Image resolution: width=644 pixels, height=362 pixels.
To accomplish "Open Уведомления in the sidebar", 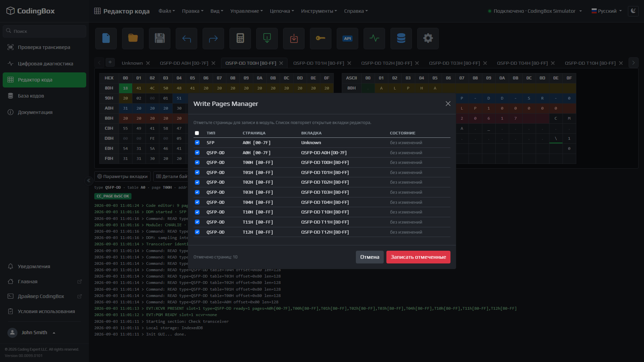I will coord(44,266).
